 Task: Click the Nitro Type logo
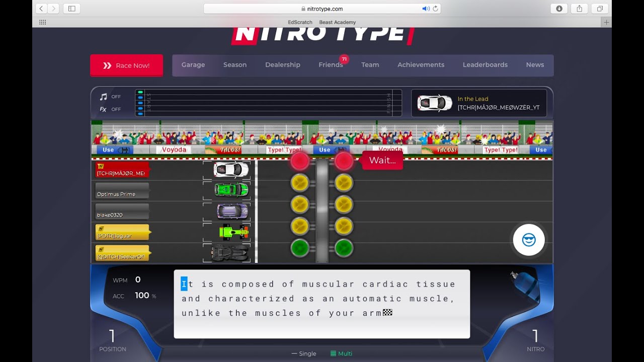(322, 35)
